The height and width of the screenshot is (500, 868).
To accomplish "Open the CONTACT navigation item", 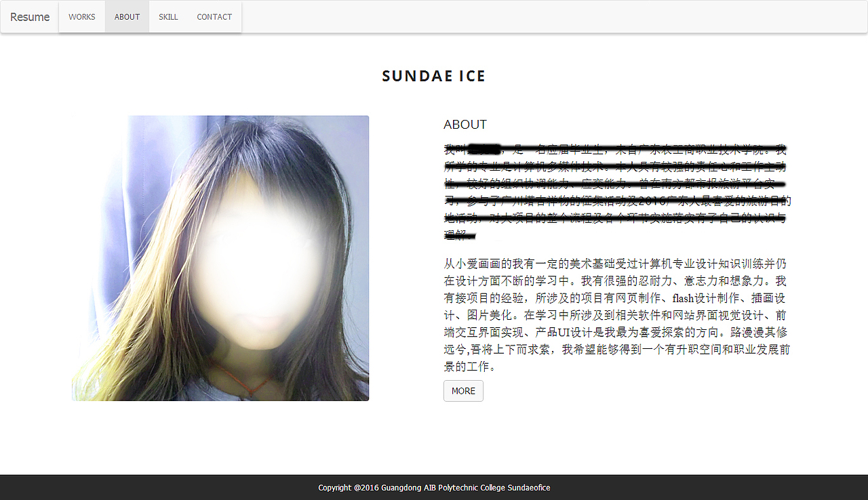I will tap(214, 17).
